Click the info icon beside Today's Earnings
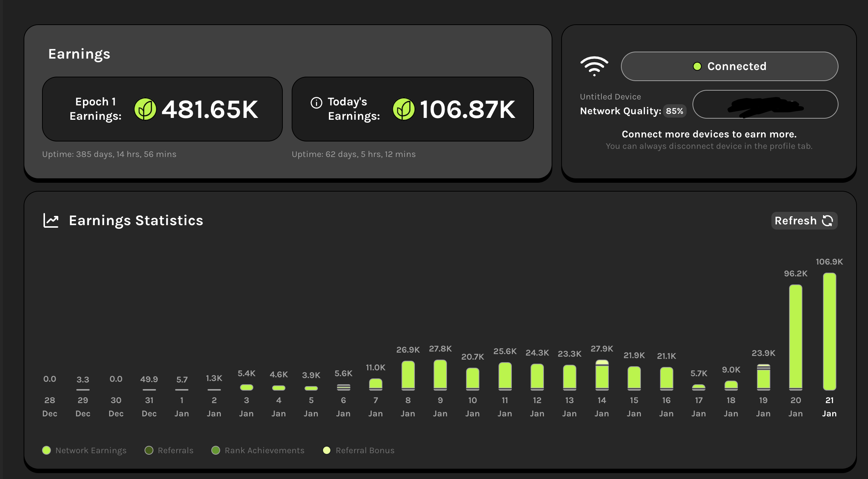The height and width of the screenshot is (479, 868). [x=316, y=103]
